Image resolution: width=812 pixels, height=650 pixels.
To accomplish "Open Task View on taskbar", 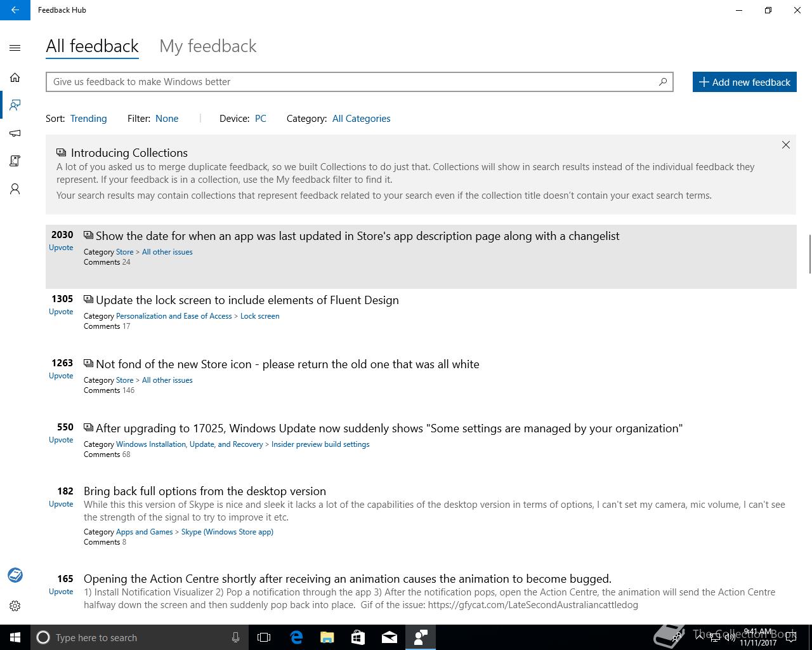I will tap(264, 637).
